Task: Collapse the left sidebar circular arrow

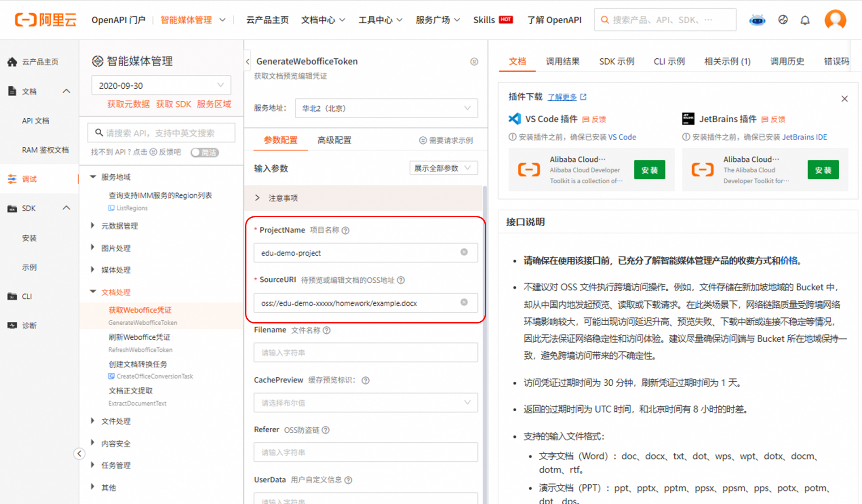Action: [x=79, y=454]
